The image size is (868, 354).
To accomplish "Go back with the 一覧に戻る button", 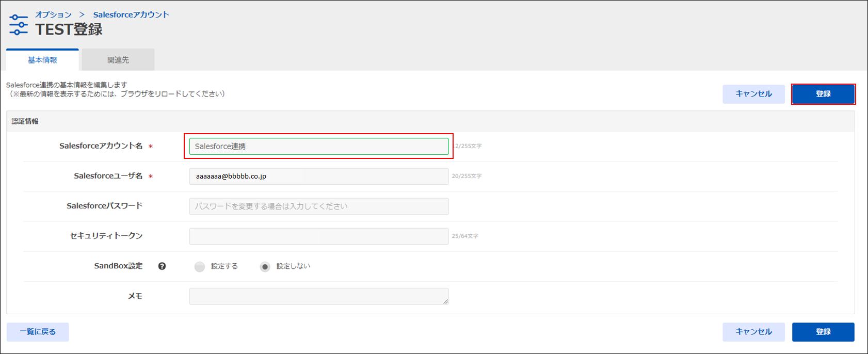I will point(38,332).
